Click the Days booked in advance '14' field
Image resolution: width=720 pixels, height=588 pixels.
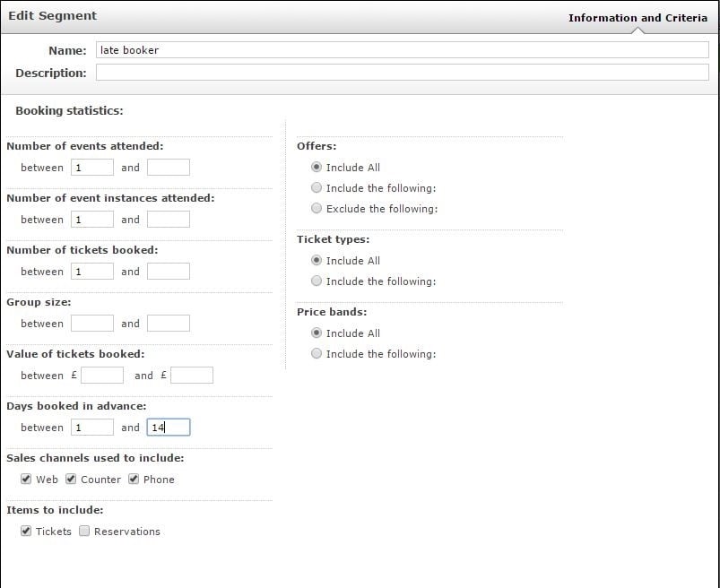click(169, 427)
